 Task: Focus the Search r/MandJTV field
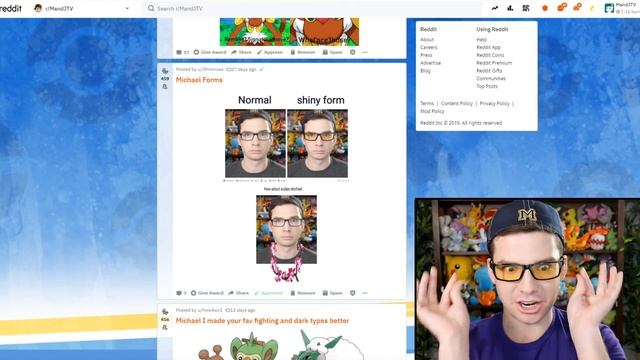click(x=311, y=8)
